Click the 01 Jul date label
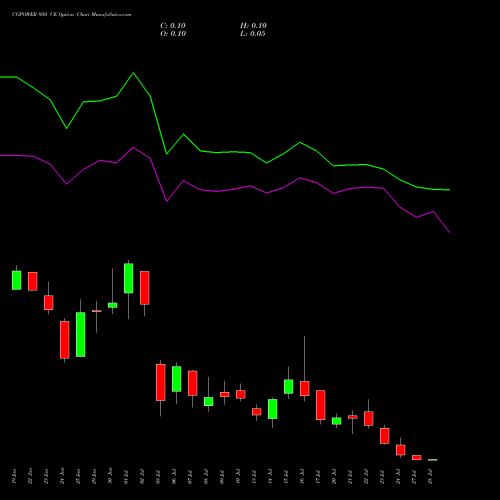Viewport: 500px width, 500px height. click(x=126, y=476)
